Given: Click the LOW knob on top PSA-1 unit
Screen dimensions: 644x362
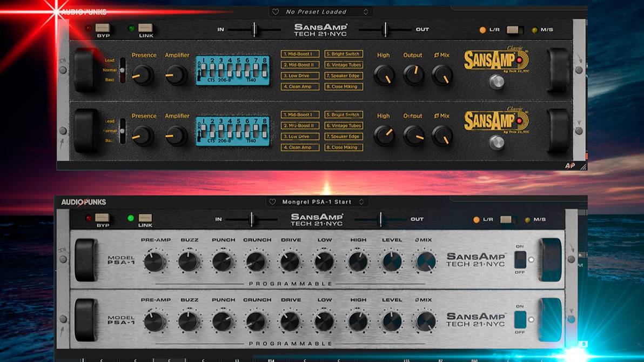Looking at the screenshot, I should coord(324,262).
